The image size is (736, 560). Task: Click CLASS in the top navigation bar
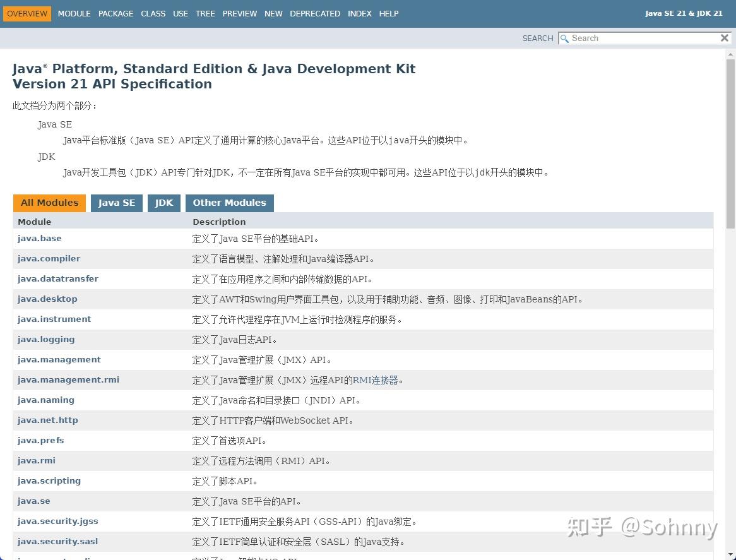tap(153, 13)
